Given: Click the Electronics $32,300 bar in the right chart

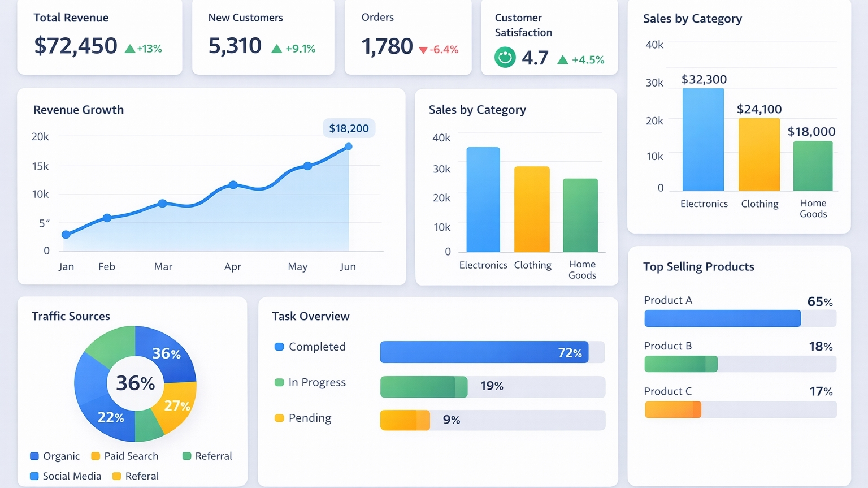Looking at the screenshot, I should [703, 140].
